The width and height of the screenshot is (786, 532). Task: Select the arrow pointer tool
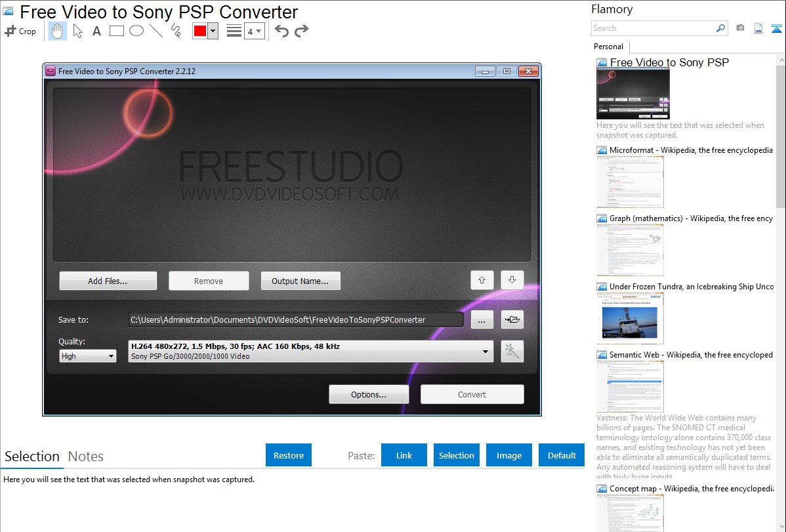point(77,31)
